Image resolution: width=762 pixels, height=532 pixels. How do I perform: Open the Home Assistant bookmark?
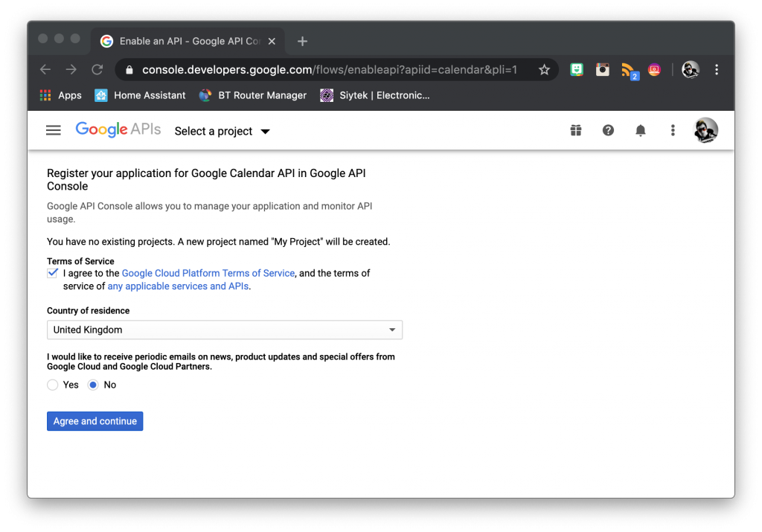tap(140, 95)
